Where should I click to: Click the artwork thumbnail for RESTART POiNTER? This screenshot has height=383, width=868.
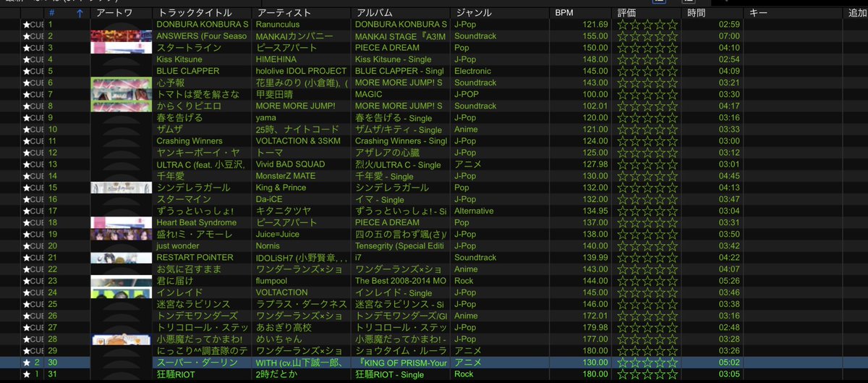(122, 258)
